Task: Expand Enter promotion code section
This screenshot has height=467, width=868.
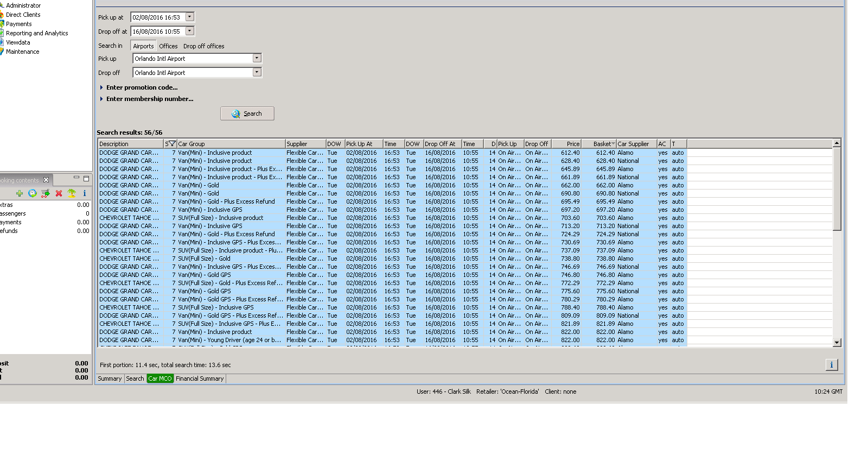Action: [x=139, y=87]
